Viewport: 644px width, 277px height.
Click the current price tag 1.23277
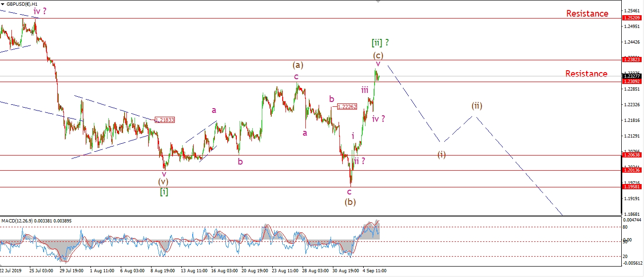pyautogui.click(x=632, y=76)
